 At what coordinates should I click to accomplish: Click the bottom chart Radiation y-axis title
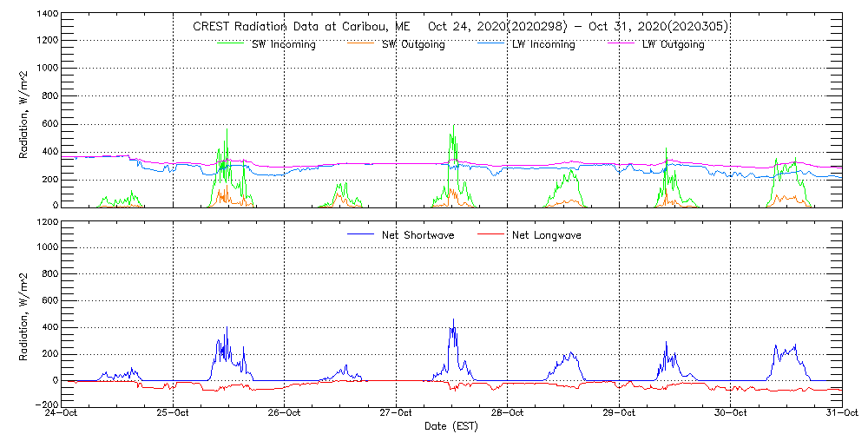point(24,312)
